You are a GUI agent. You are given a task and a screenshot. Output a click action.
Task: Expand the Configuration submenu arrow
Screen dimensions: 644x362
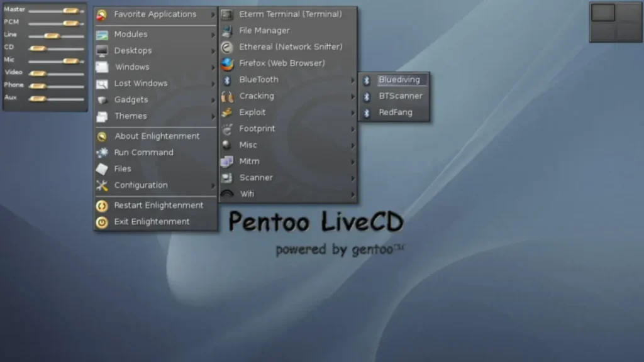tap(213, 186)
